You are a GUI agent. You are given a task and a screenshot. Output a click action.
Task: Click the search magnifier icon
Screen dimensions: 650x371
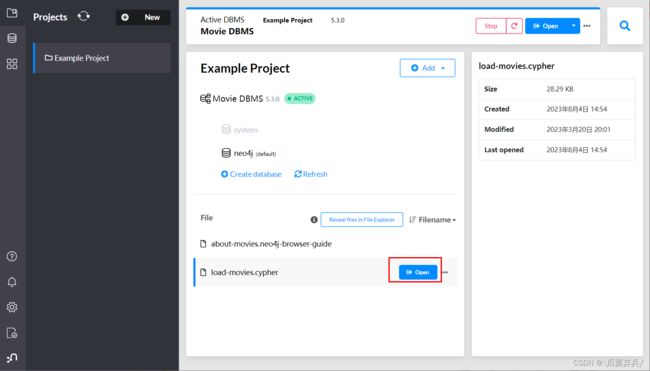[x=625, y=26]
